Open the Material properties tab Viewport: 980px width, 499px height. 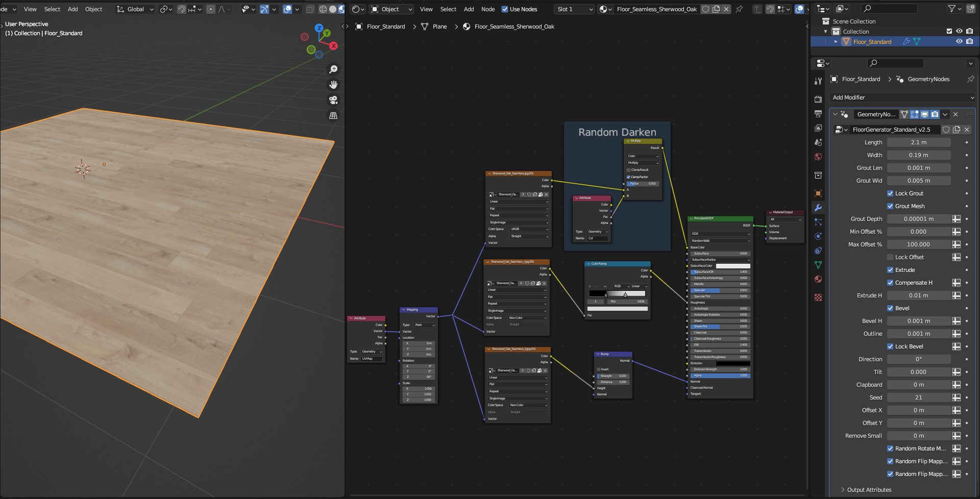pyautogui.click(x=818, y=279)
